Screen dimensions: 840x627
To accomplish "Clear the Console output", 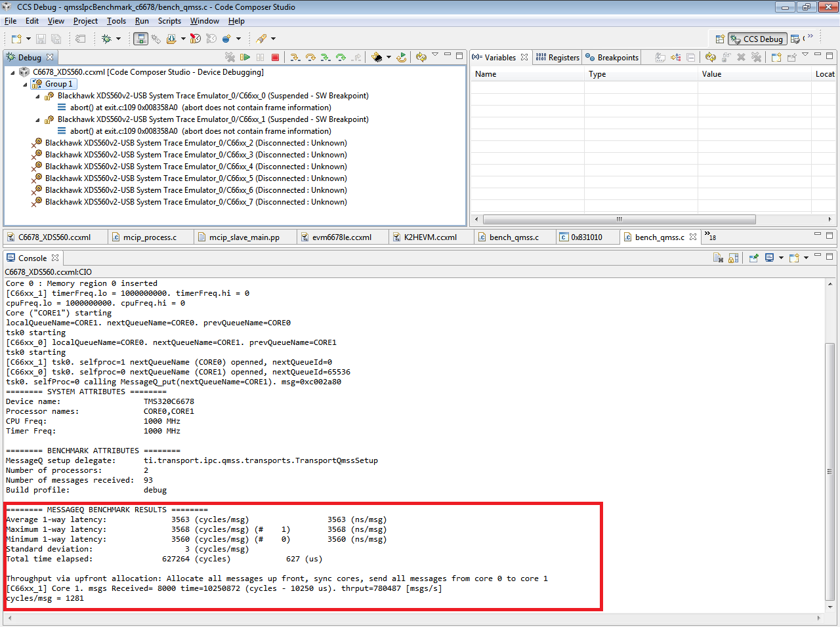I will [719, 257].
